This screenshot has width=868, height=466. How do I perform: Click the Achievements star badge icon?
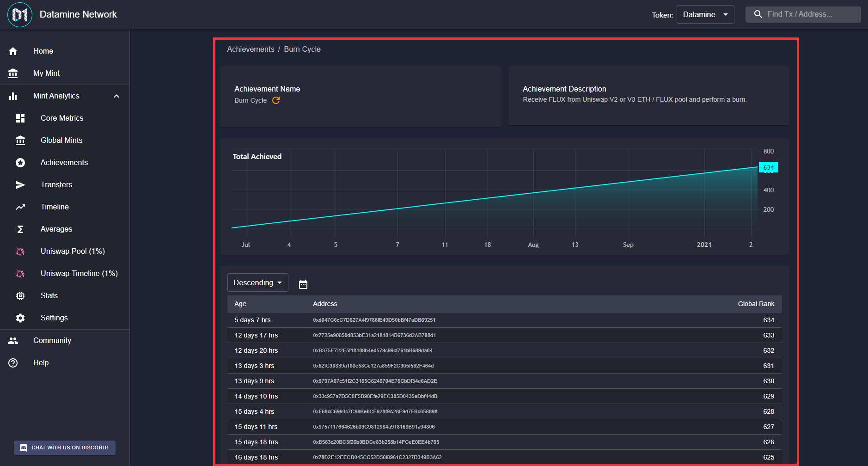coord(20,163)
